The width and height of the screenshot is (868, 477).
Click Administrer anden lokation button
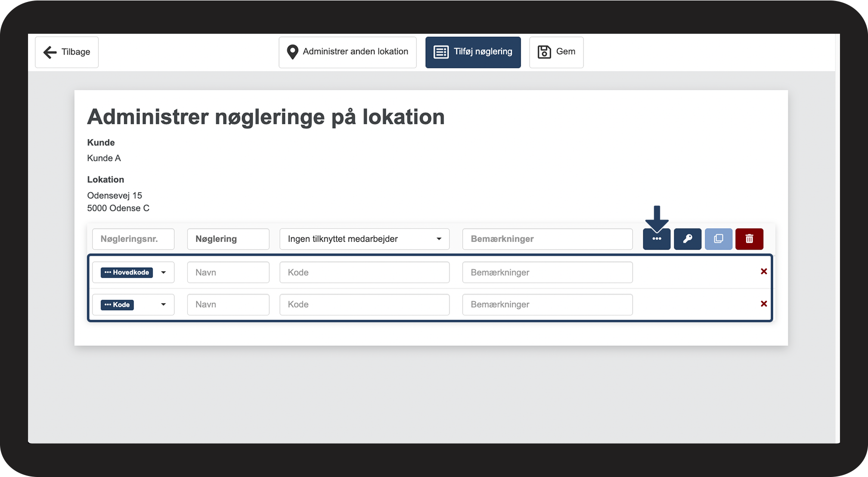tap(347, 52)
